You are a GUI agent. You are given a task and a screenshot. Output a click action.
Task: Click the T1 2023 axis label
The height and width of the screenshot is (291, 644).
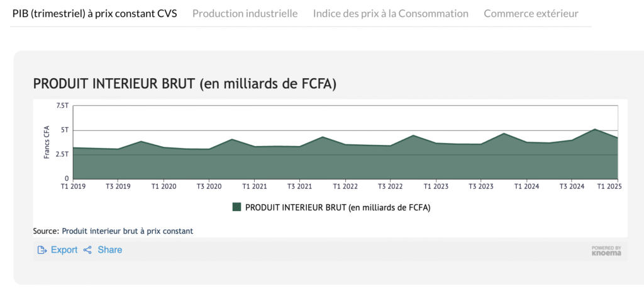[436, 186]
